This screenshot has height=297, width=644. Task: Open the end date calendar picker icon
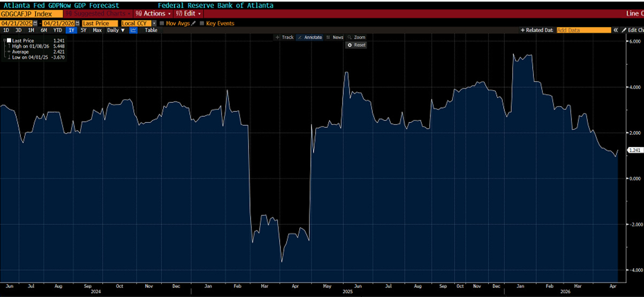click(x=77, y=24)
